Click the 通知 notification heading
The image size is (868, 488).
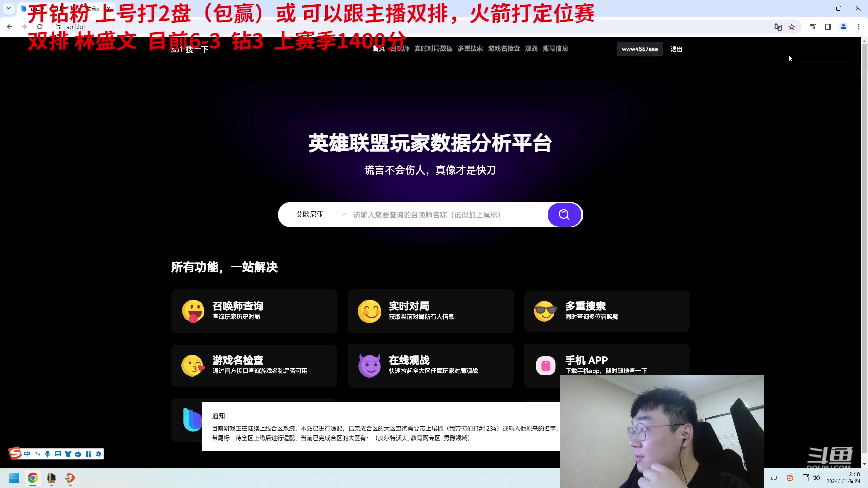tap(218, 415)
